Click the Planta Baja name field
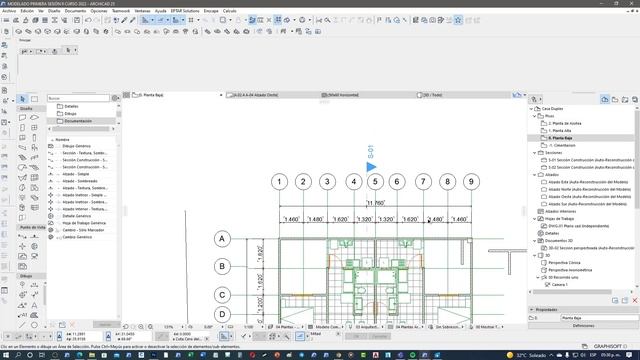The height and width of the screenshot is (360, 640). coord(599,318)
